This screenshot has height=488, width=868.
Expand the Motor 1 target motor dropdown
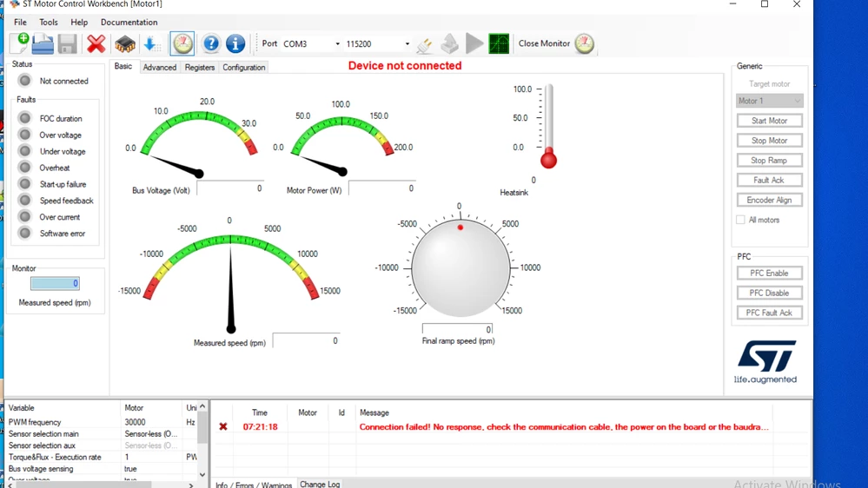coord(770,101)
